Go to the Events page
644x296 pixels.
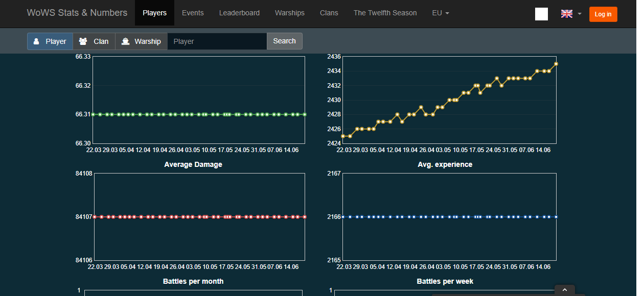click(193, 13)
